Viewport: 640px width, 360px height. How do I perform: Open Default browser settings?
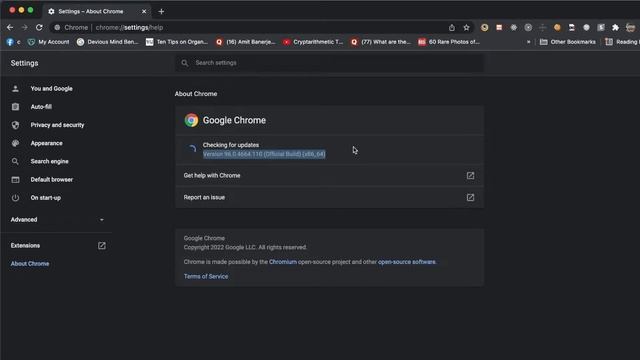coord(51,180)
